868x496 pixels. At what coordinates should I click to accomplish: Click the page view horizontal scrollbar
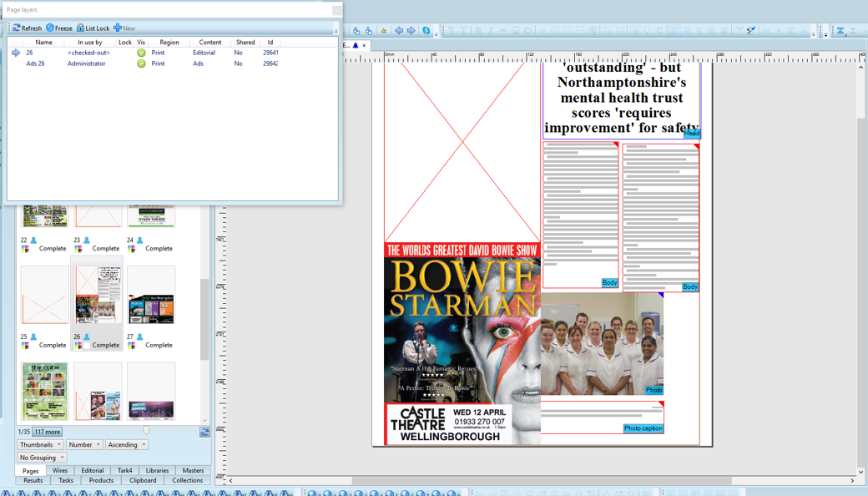click(x=542, y=480)
